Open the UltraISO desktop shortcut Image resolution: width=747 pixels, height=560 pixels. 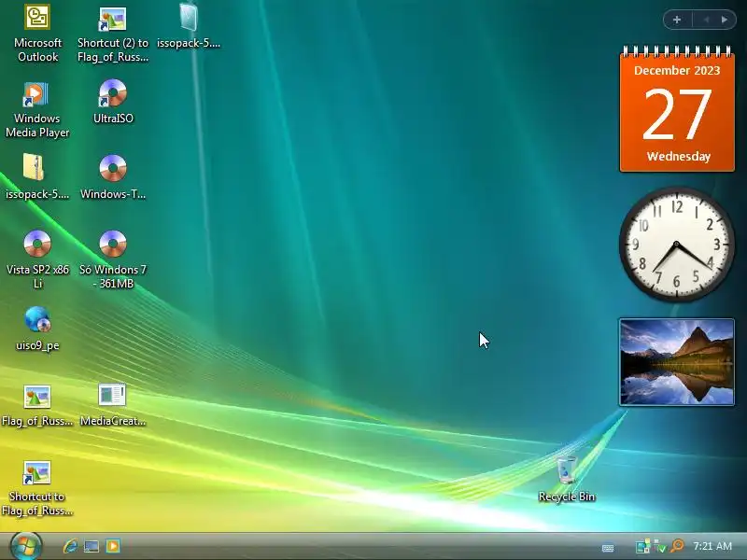click(x=113, y=102)
